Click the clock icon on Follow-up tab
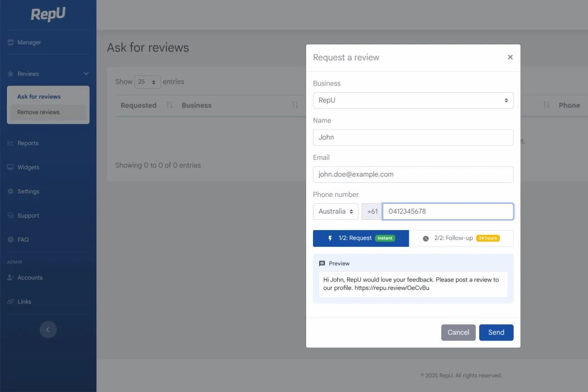 point(426,238)
